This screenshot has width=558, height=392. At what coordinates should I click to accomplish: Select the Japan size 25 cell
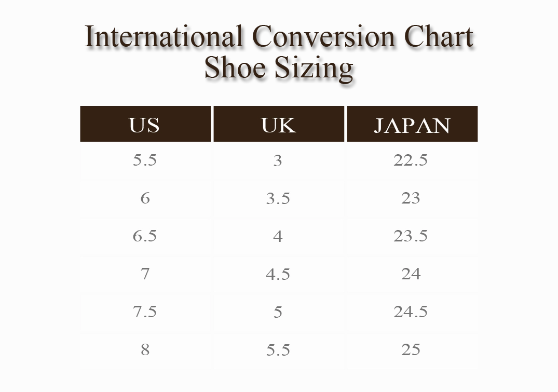(411, 350)
